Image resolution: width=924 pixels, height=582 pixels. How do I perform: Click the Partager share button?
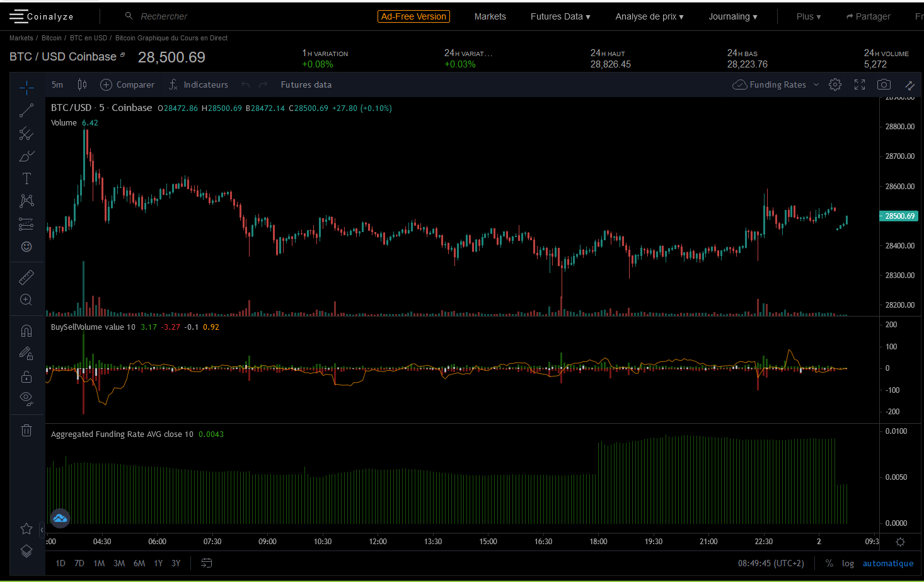869,16
